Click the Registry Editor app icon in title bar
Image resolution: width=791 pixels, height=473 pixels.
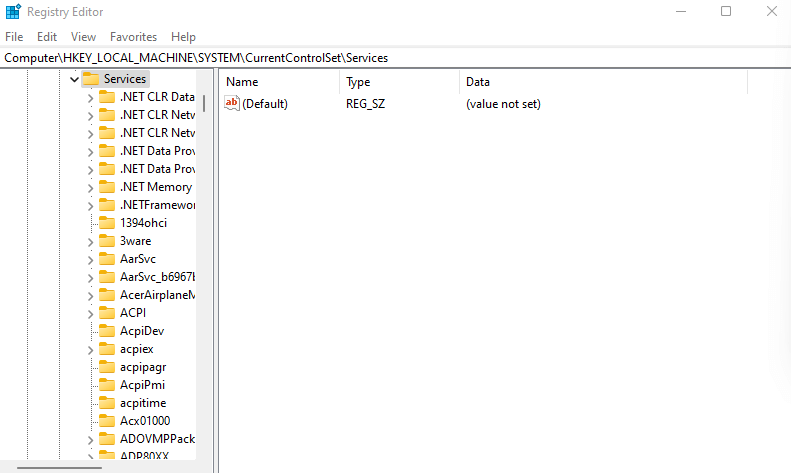(13, 11)
